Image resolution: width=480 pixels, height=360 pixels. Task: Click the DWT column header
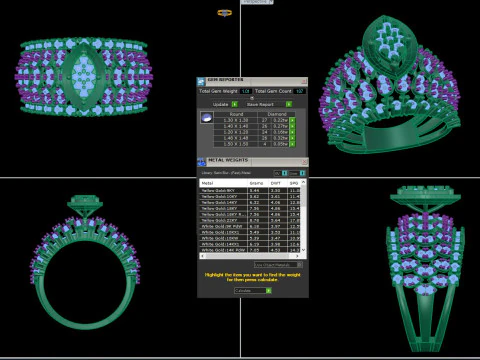[x=278, y=183]
